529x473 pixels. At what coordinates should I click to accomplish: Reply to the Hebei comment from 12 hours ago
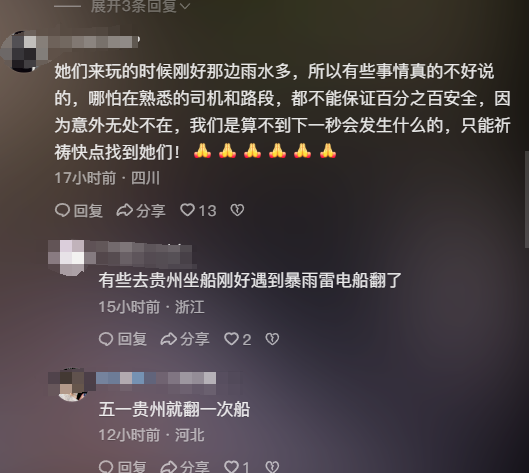[123, 467]
